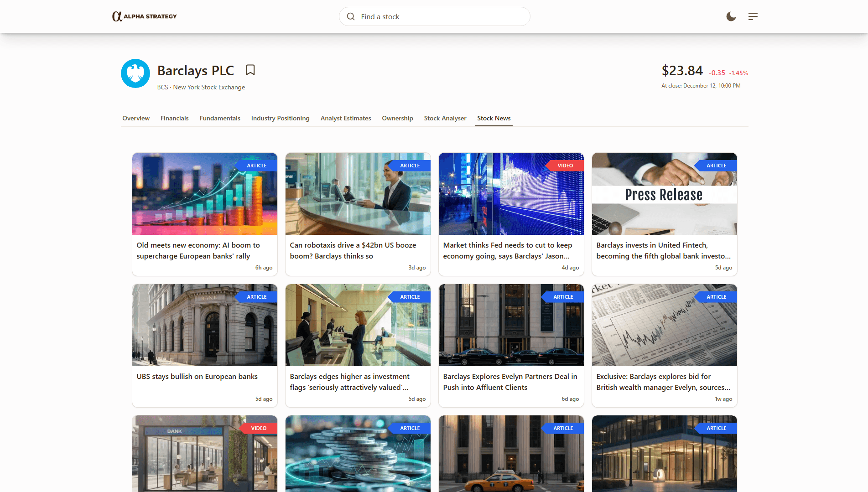Open the 'UBS stays bullish on European banks' article
868x492 pixels.
tap(197, 376)
